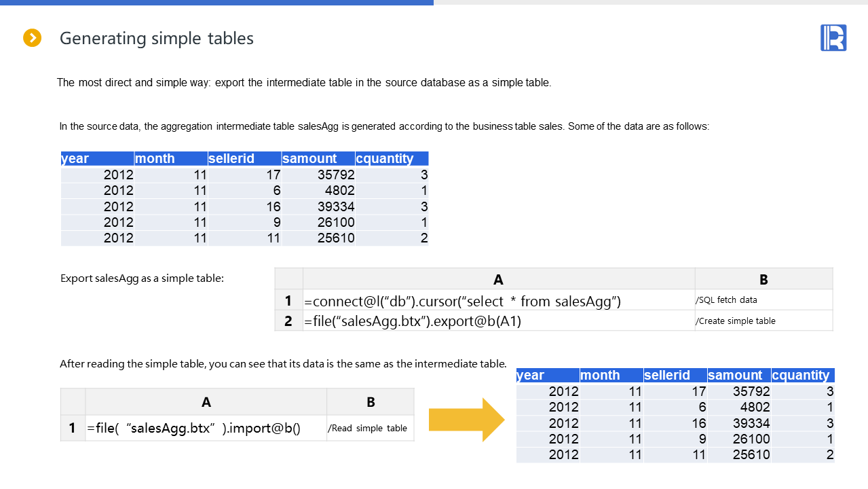This screenshot has height=489, width=868.
Task: Click the blue slide progress bar at top
Action: [x=216, y=3]
